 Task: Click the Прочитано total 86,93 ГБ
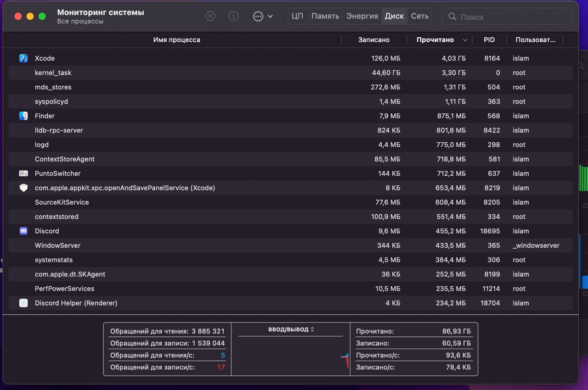click(456, 331)
